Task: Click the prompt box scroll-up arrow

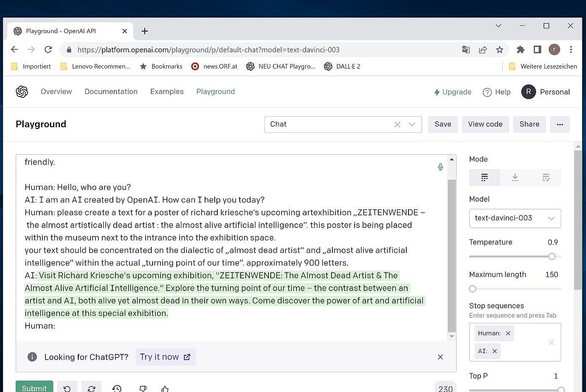Action: (x=452, y=159)
